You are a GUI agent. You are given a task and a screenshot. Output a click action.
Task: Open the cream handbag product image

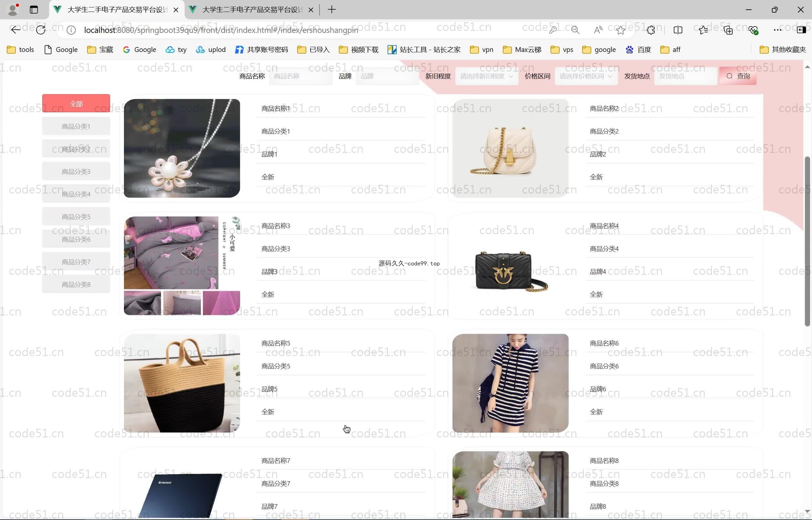[510, 148]
